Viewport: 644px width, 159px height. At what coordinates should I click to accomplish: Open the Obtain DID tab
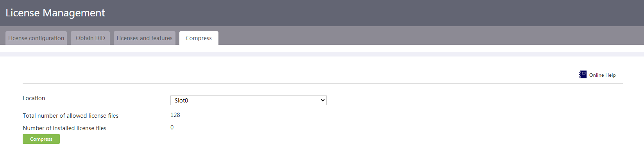pyautogui.click(x=90, y=38)
